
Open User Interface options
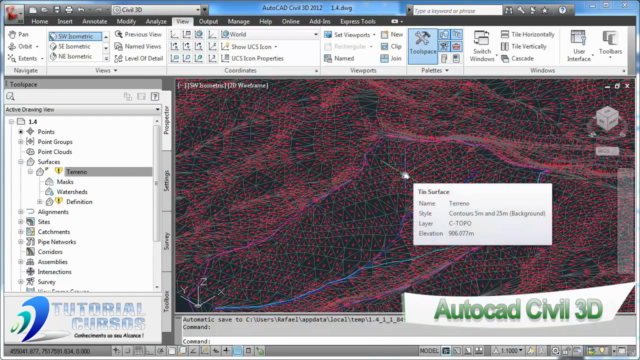pyautogui.click(x=579, y=46)
